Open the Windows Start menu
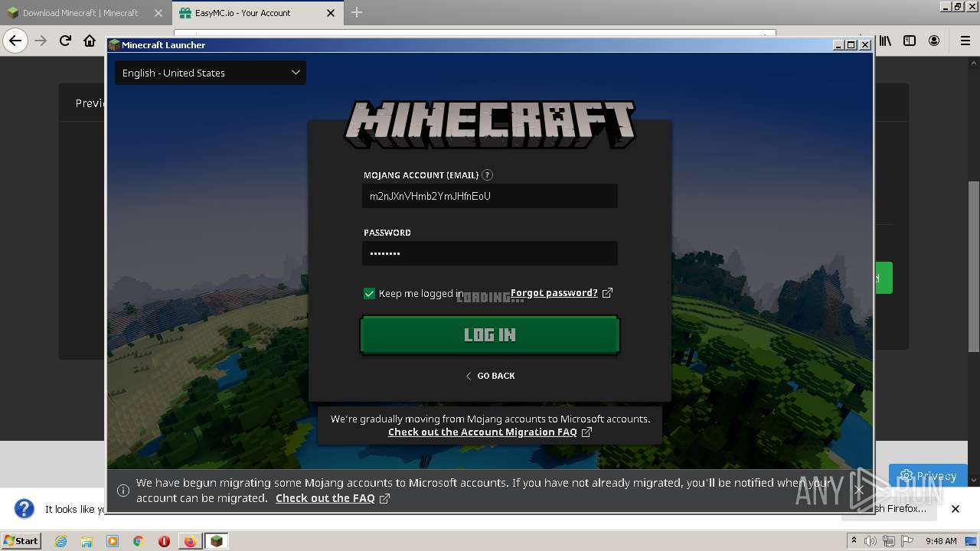Screen dimensions: 980x551 click(21, 541)
